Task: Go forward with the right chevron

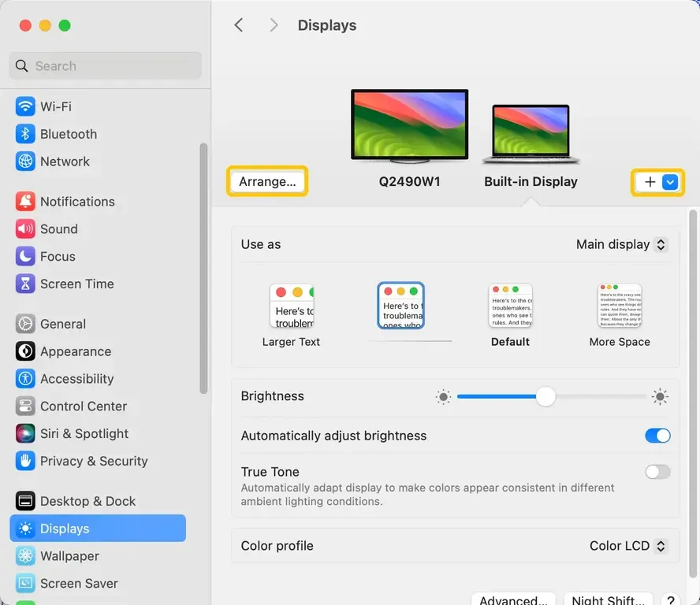Action: coord(274,25)
